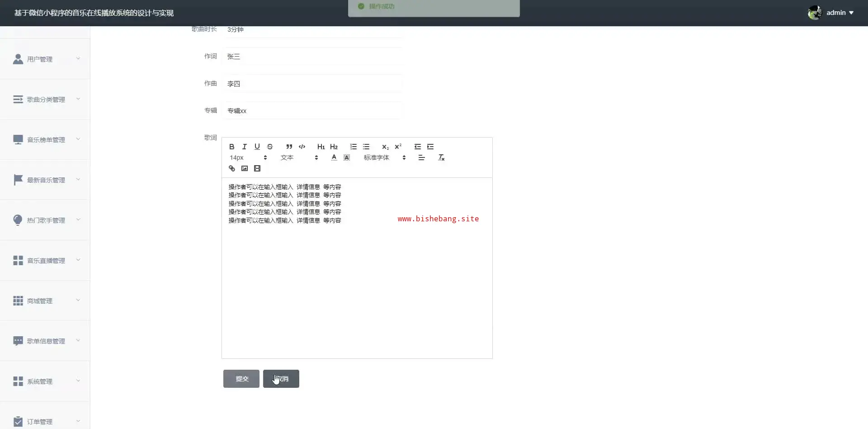This screenshot has width=868, height=429.
Task: Toggle underline formatting in lyrics editor
Action: [x=257, y=147]
